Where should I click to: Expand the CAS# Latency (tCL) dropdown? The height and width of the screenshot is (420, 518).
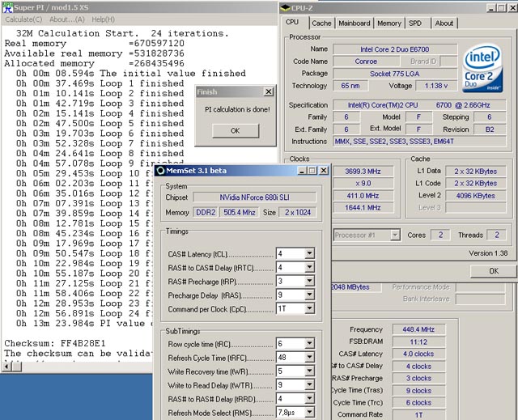click(309, 253)
